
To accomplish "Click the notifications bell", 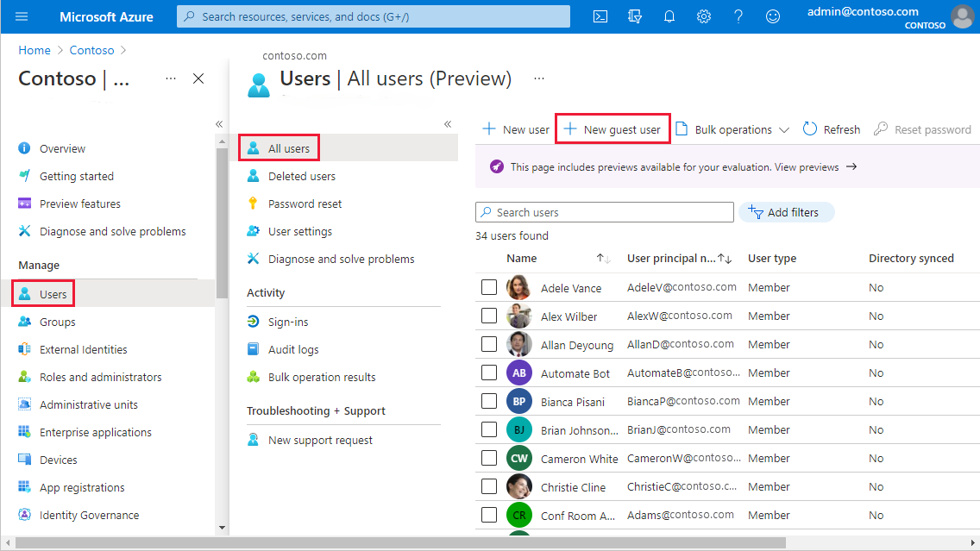I will click(x=669, y=16).
